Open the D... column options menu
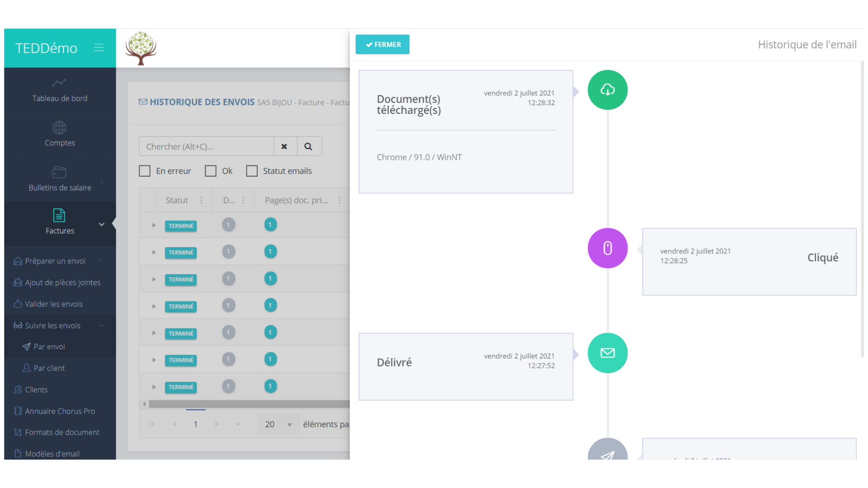Viewport: 868px width, 488px height. [243, 200]
